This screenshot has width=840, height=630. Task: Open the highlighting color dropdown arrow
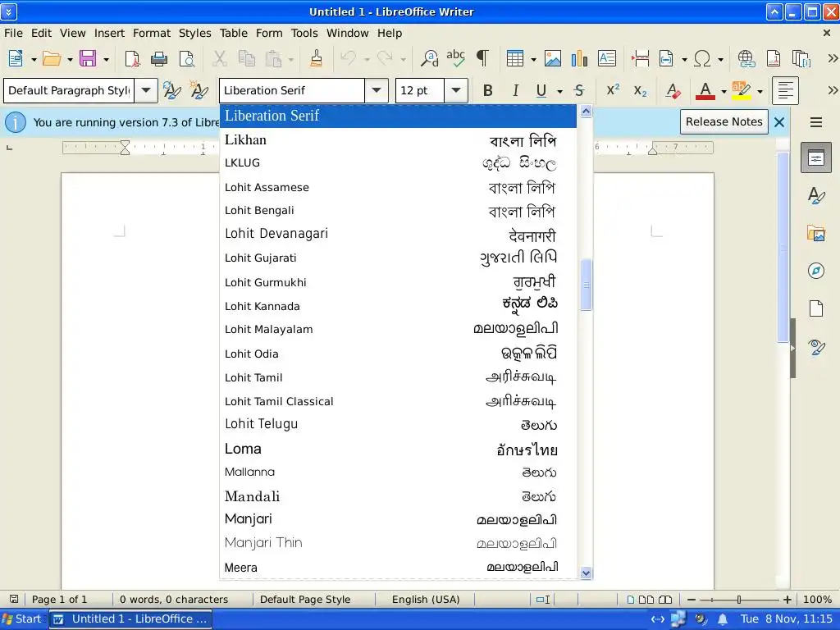tap(760, 91)
